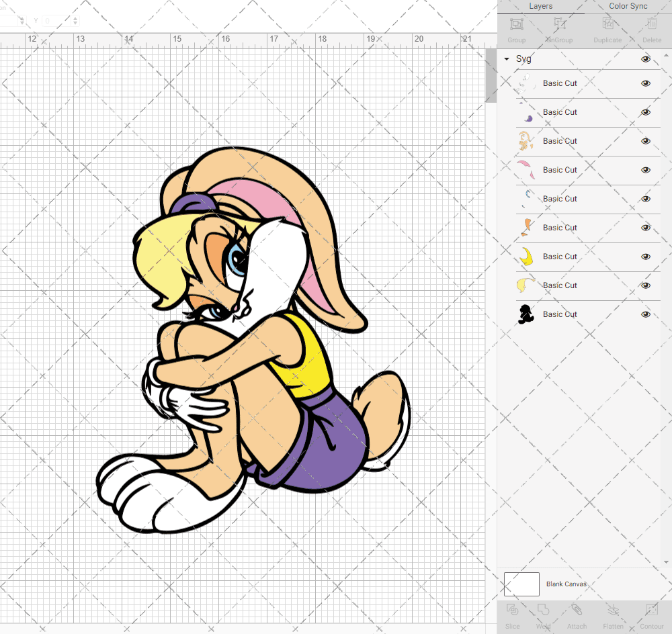Screen dimensions: 672x634
Task: Click the Slice tool icon
Action: (512, 610)
